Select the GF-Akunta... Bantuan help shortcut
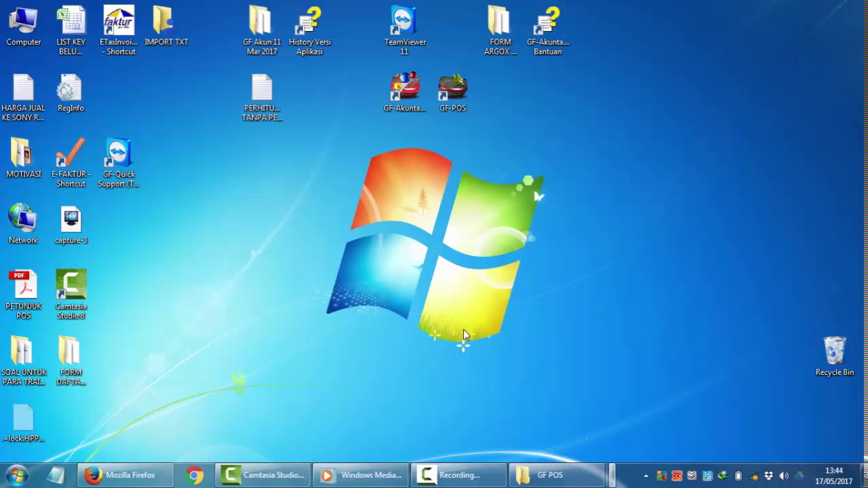Image resolution: width=868 pixels, height=488 pixels. click(x=548, y=31)
